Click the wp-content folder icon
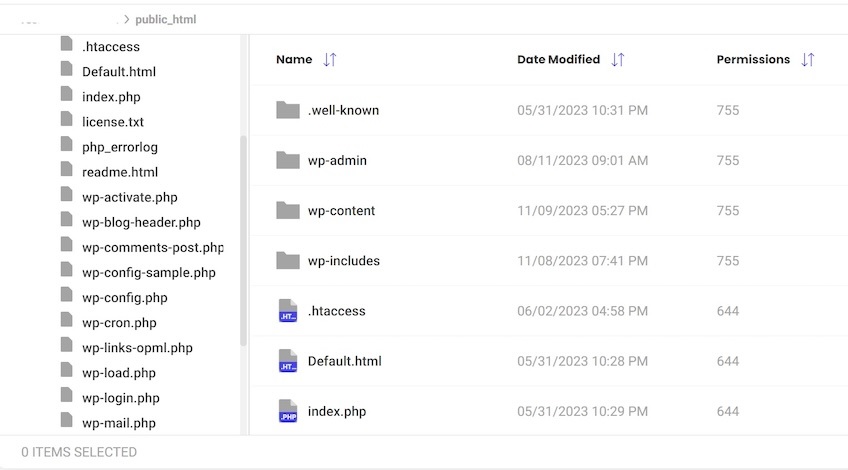The height and width of the screenshot is (470, 848). 288,210
